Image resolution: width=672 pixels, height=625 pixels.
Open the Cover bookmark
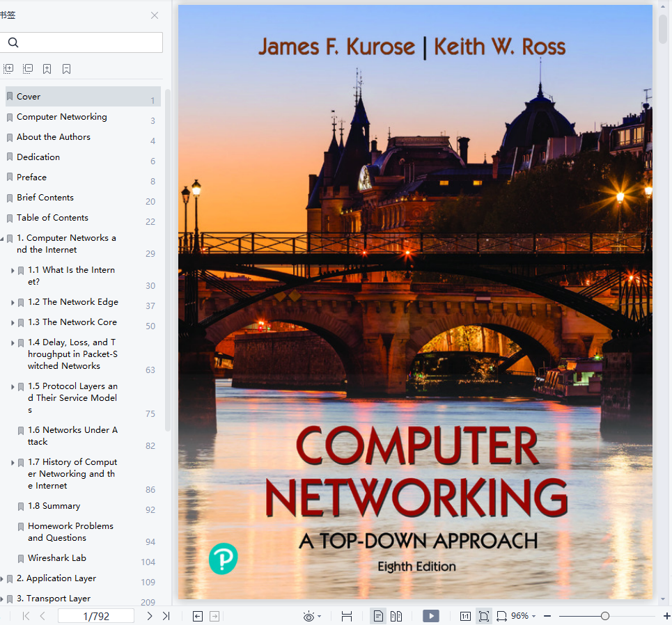[83, 96]
